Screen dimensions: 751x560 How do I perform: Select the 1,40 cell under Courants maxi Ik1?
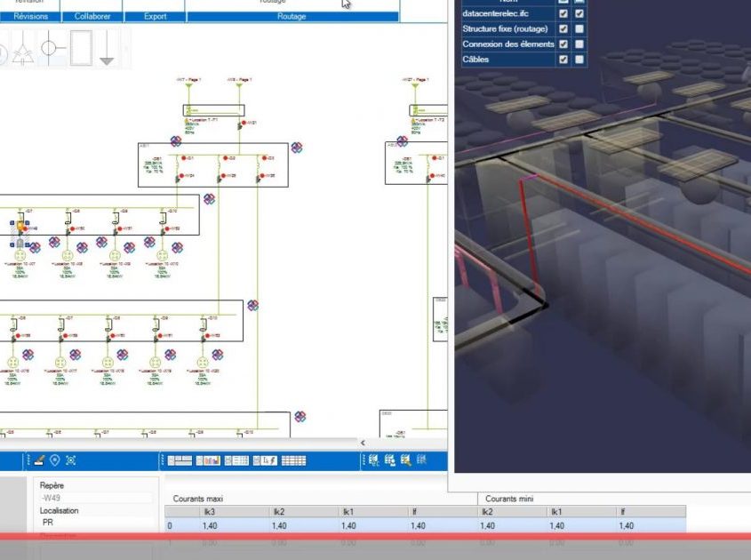point(373,525)
